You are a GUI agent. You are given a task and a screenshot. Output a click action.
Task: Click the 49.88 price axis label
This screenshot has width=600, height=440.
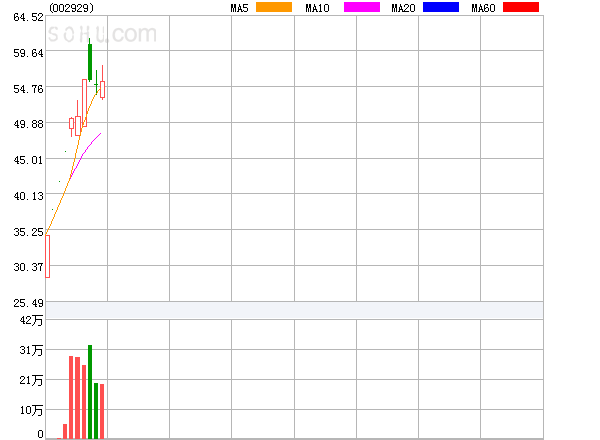pos(28,124)
